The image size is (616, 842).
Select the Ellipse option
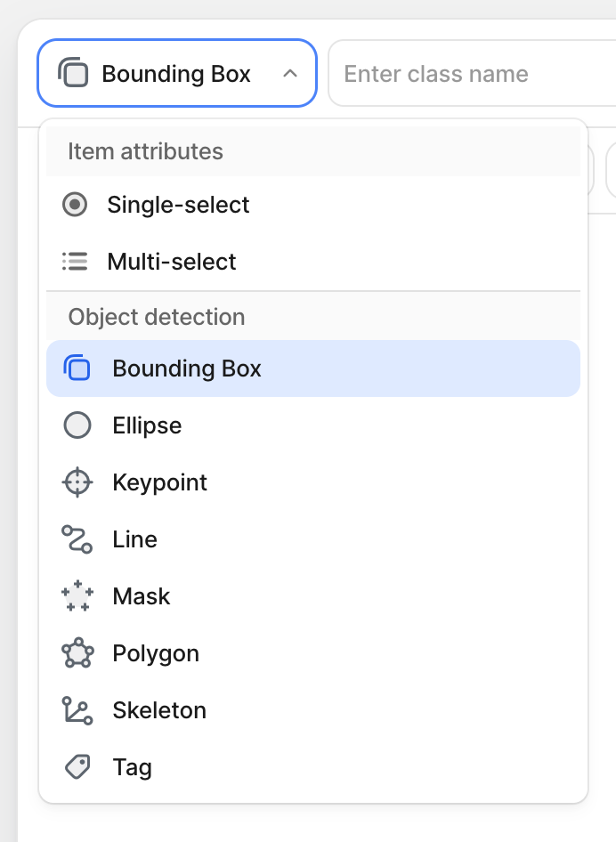click(x=146, y=425)
